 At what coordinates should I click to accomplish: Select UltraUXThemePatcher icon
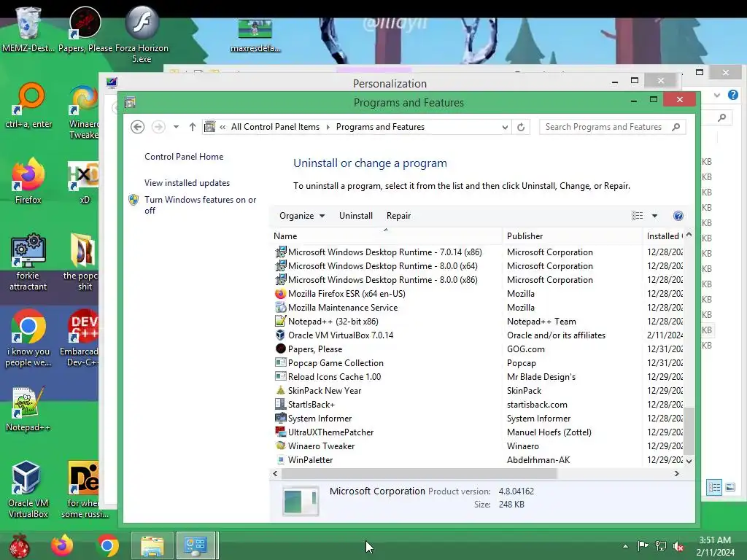[x=281, y=432]
